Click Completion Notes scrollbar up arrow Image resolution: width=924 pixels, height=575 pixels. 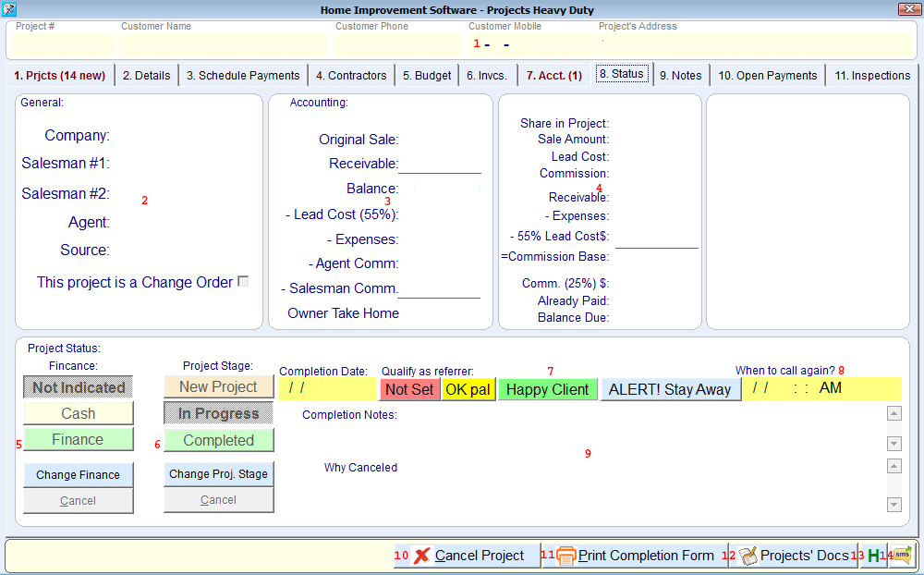coord(894,413)
